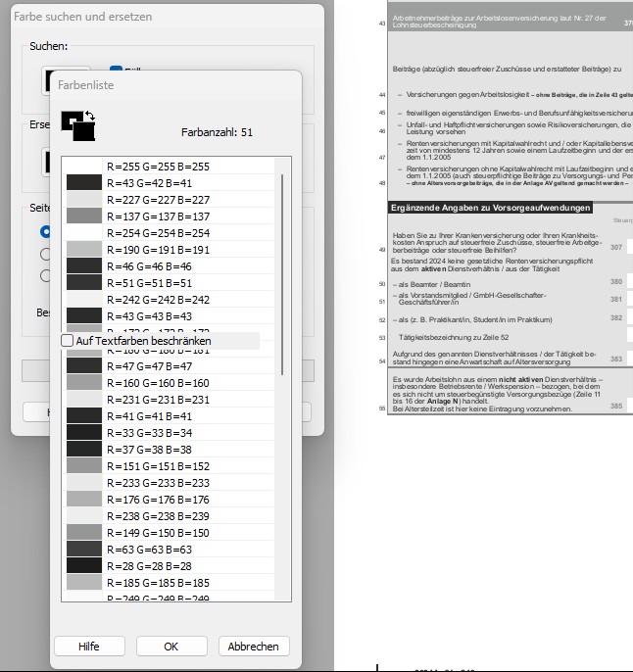This screenshot has width=633, height=672.
Task: Select color row R=28 G=28 B=28
Action: point(169,566)
